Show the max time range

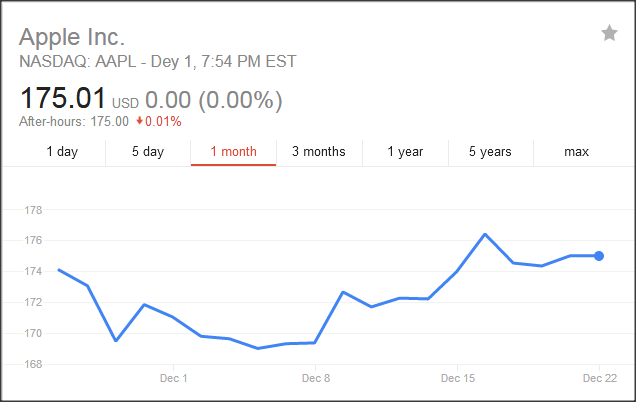click(576, 152)
